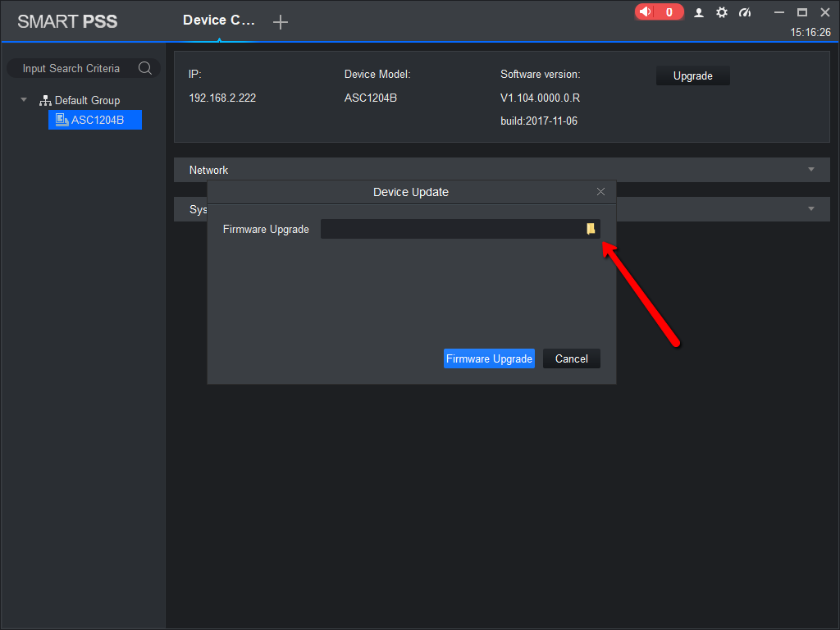Click the search magnifier icon
This screenshot has height=630, width=840.
point(144,68)
